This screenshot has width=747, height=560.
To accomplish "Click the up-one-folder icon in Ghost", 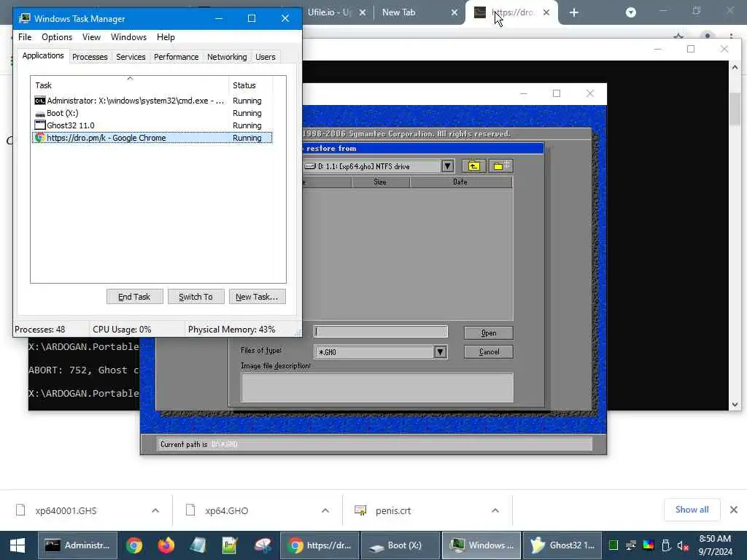I will coord(473,166).
